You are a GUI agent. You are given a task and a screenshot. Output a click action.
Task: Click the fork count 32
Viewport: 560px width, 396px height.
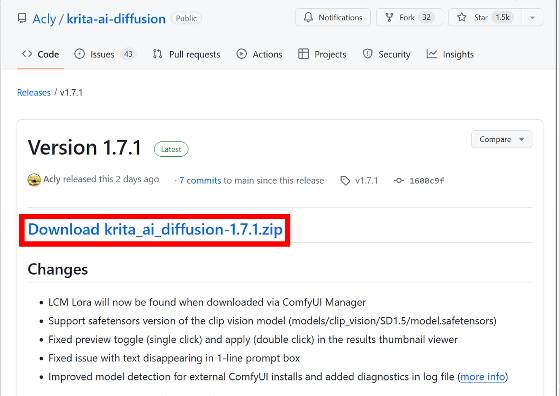tap(426, 17)
